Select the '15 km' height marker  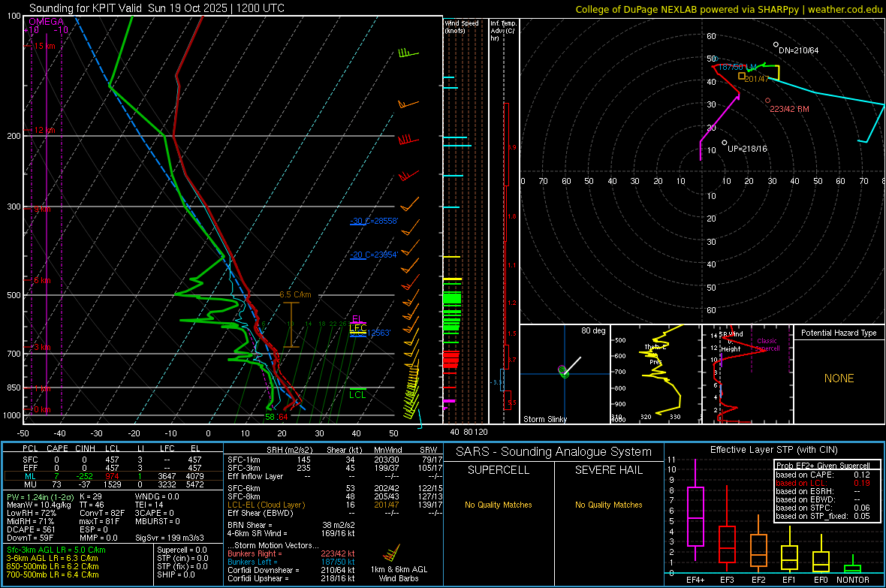point(44,46)
